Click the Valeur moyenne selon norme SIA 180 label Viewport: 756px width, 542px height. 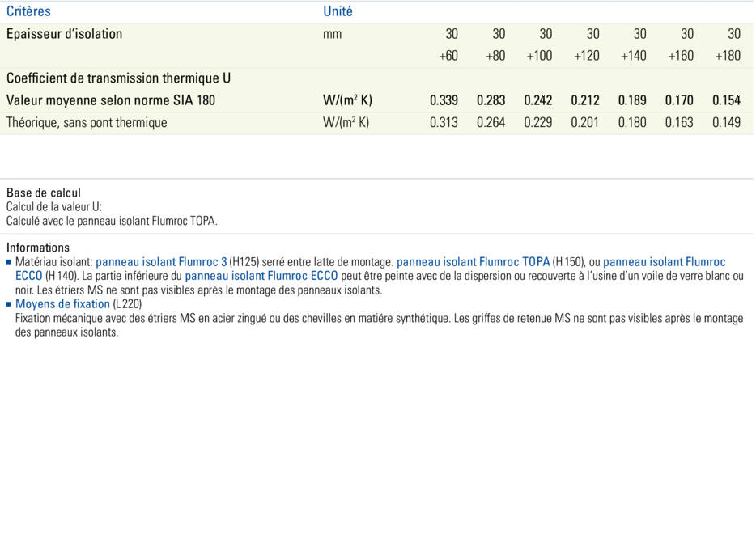(x=111, y=101)
